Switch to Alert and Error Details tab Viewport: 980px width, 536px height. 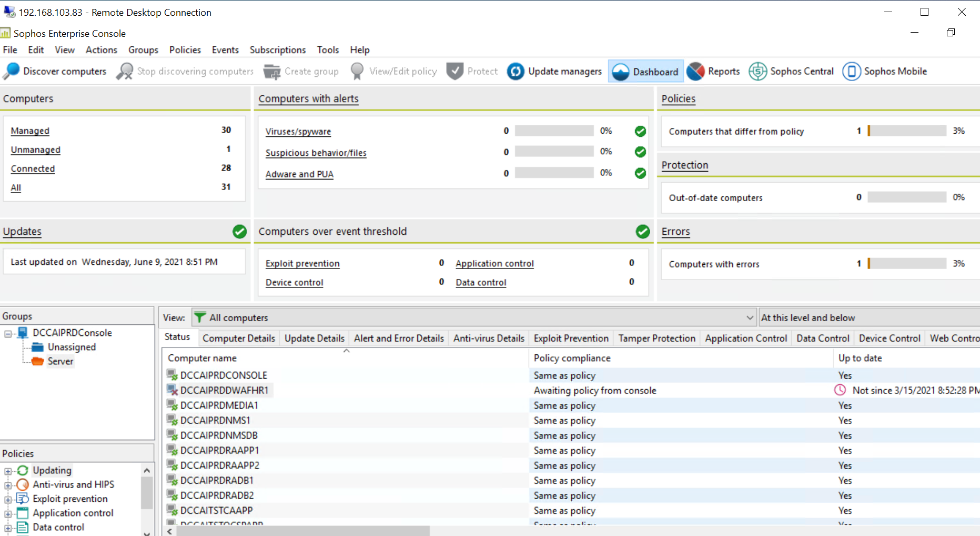[399, 338]
